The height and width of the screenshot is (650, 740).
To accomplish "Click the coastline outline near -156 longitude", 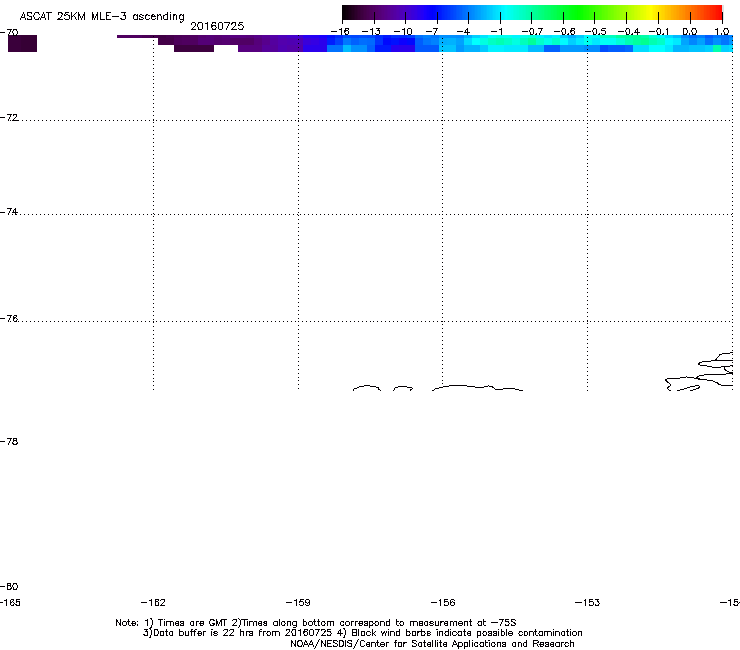I will click(x=477, y=388).
